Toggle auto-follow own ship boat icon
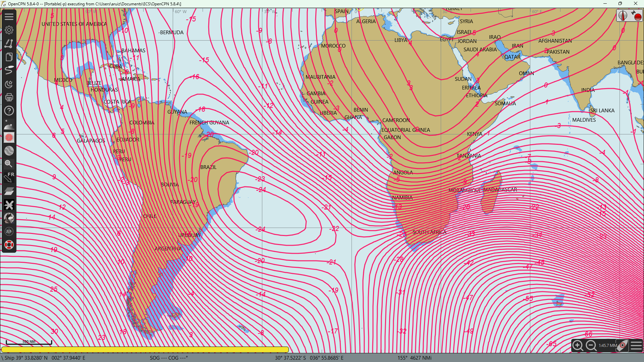Viewport: 644px width, 362px height. pos(623,345)
